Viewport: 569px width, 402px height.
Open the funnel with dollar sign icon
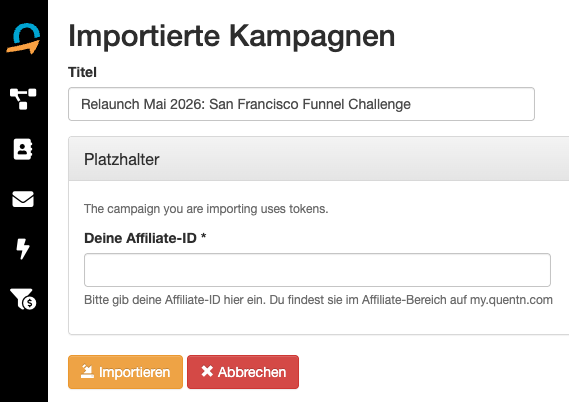23,299
